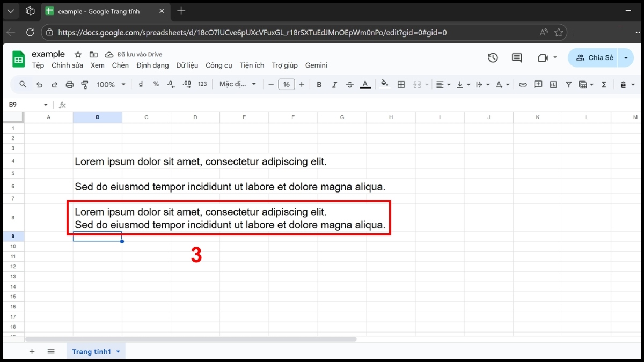Apply percent format
This screenshot has height=362, width=644.
click(x=156, y=85)
